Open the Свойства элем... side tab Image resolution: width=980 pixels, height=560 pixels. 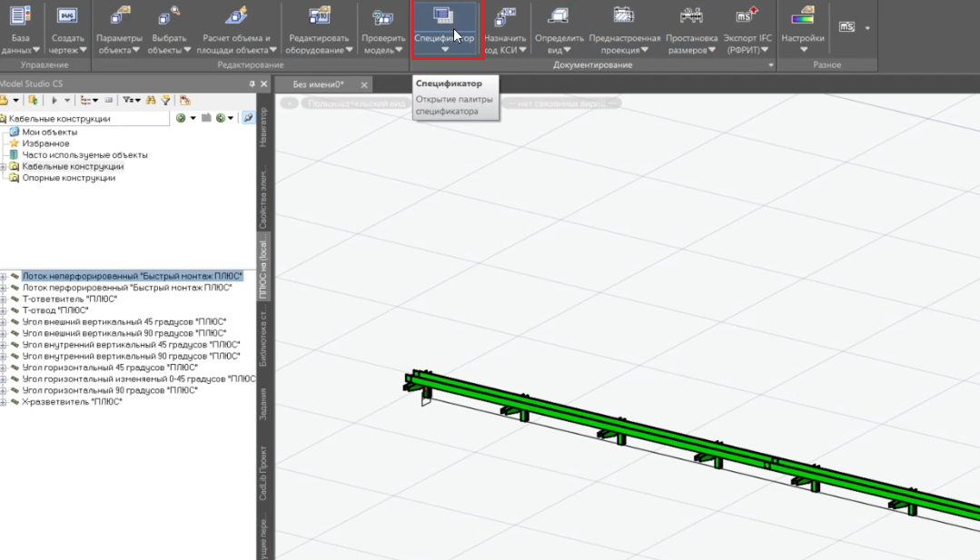pos(263,196)
